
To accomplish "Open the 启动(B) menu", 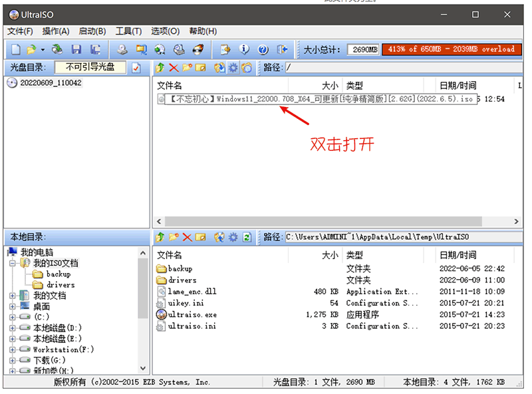I will pos(92,31).
